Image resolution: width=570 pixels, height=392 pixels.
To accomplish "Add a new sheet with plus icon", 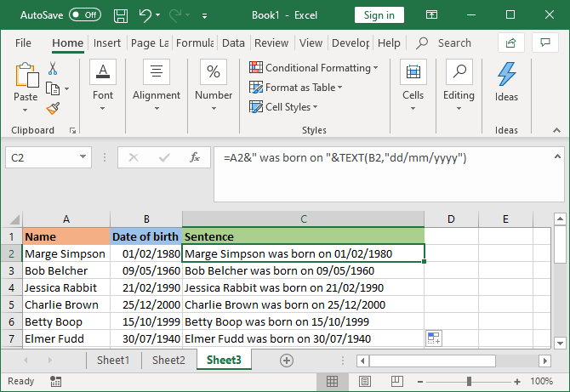I will (287, 361).
